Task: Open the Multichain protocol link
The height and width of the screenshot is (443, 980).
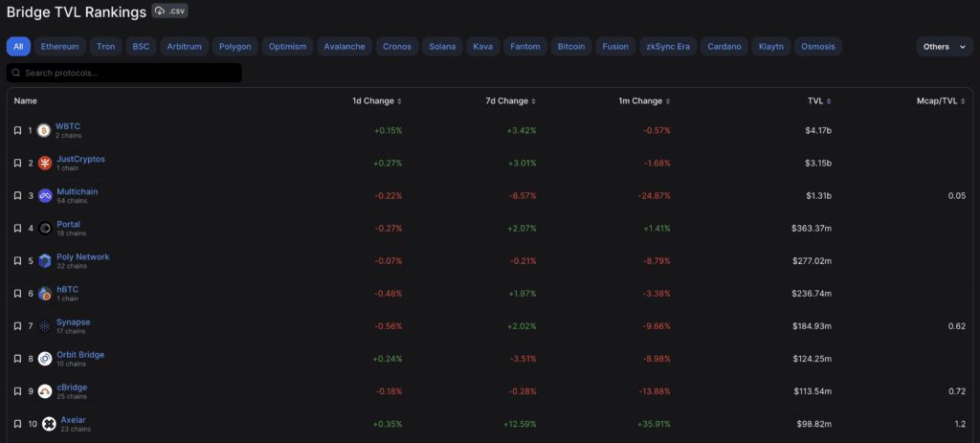Action: coord(77,191)
